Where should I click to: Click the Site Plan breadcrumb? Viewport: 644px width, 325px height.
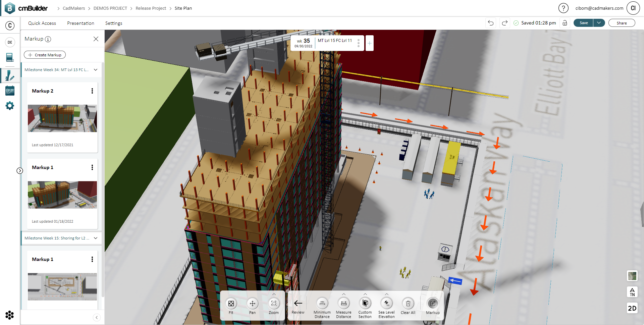(183, 8)
